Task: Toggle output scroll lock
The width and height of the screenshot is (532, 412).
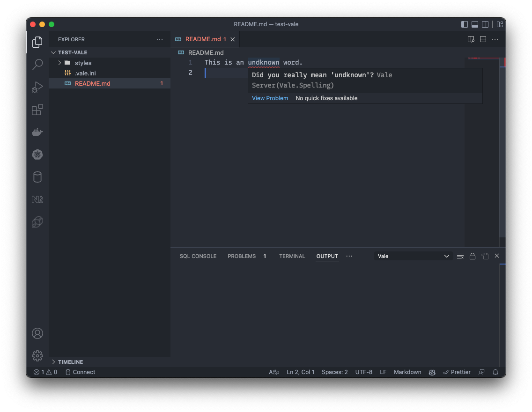Action: click(x=472, y=257)
